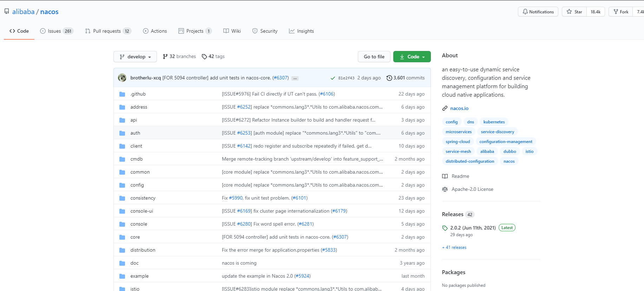644x291 pixels.
Task: View the Insights tab
Action: pyautogui.click(x=301, y=31)
